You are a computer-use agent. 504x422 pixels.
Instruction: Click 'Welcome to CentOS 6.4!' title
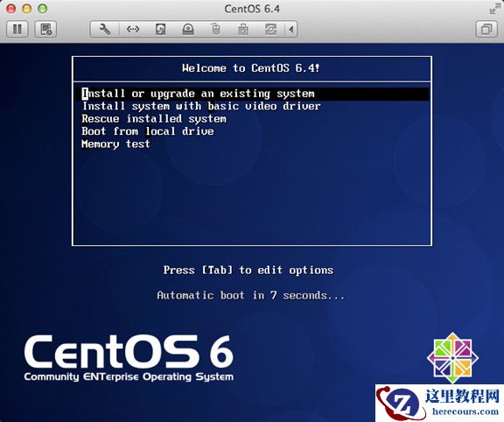click(x=251, y=68)
